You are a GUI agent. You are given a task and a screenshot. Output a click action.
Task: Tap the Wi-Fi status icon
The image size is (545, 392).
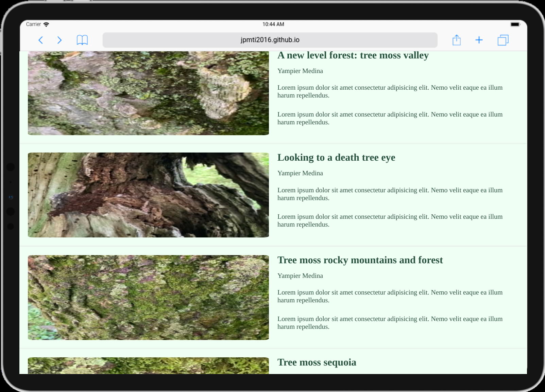(x=46, y=24)
